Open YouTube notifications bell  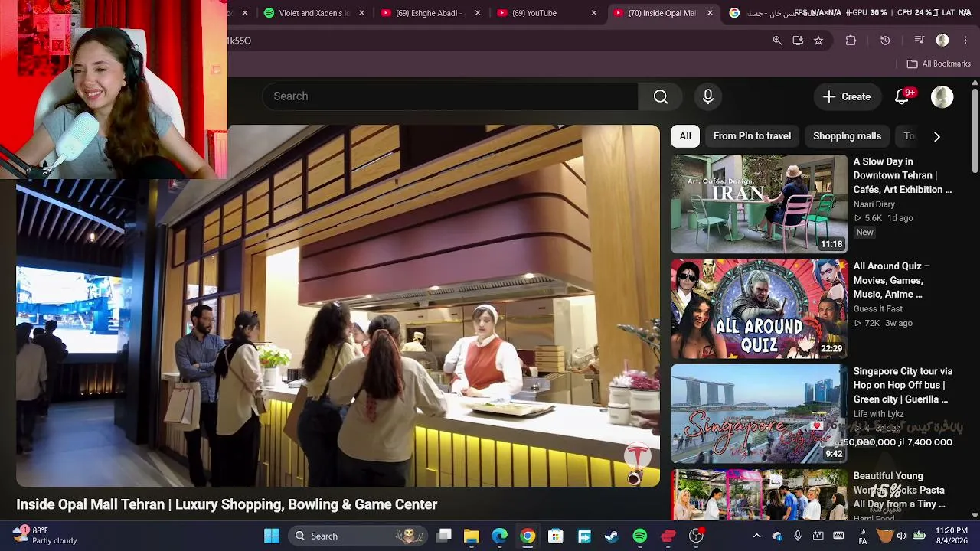902,96
